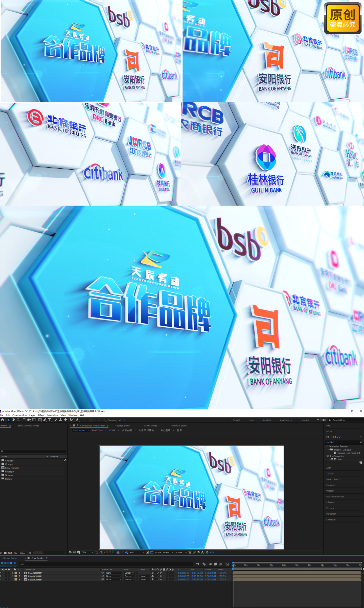Open the workspace settings icon beside Search Help
364x608 pixels.
(324, 420)
